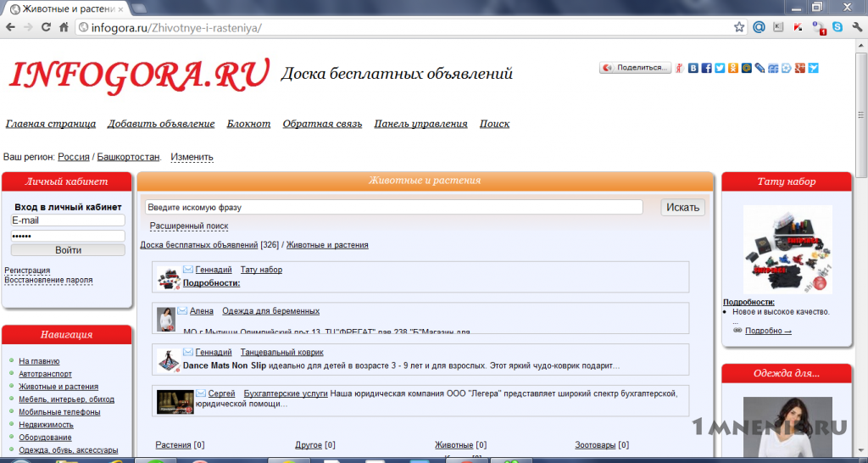The width and height of the screenshot is (868, 463).
Task: Select the Животные и растения browser tab
Action: [x=66, y=8]
